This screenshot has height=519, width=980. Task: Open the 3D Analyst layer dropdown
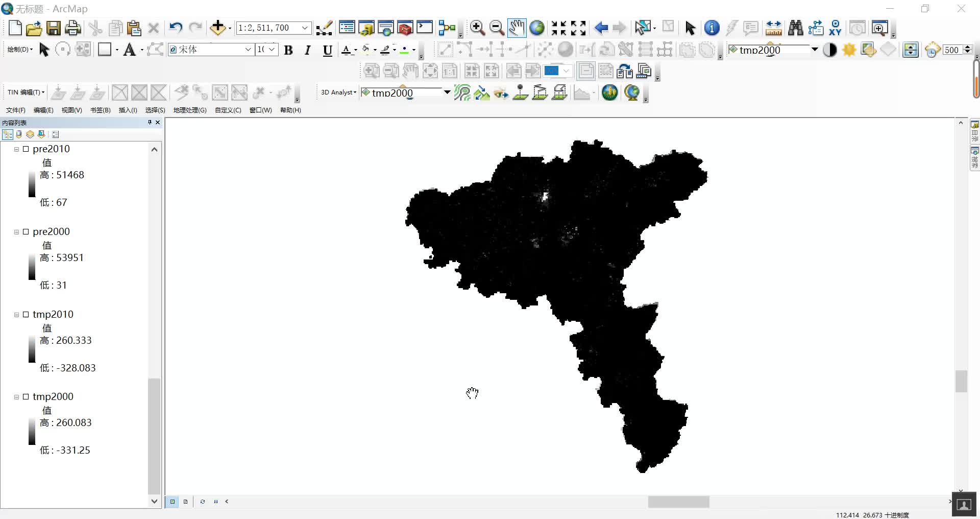click(x=445, y=92)
